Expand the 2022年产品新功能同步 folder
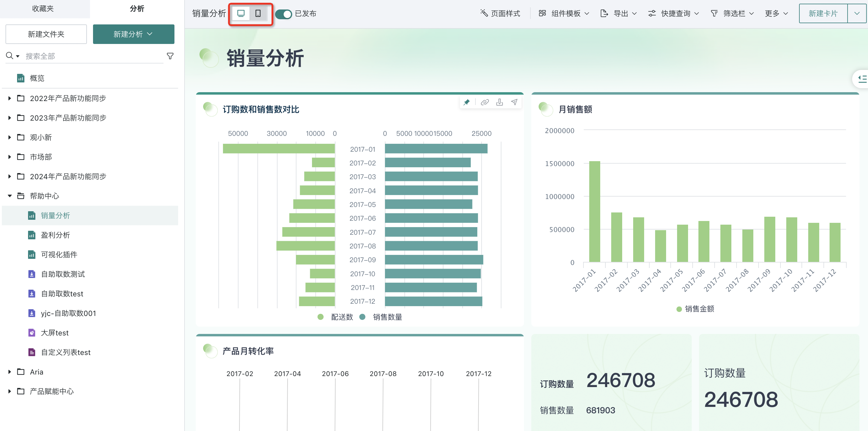 click(9, 98)
